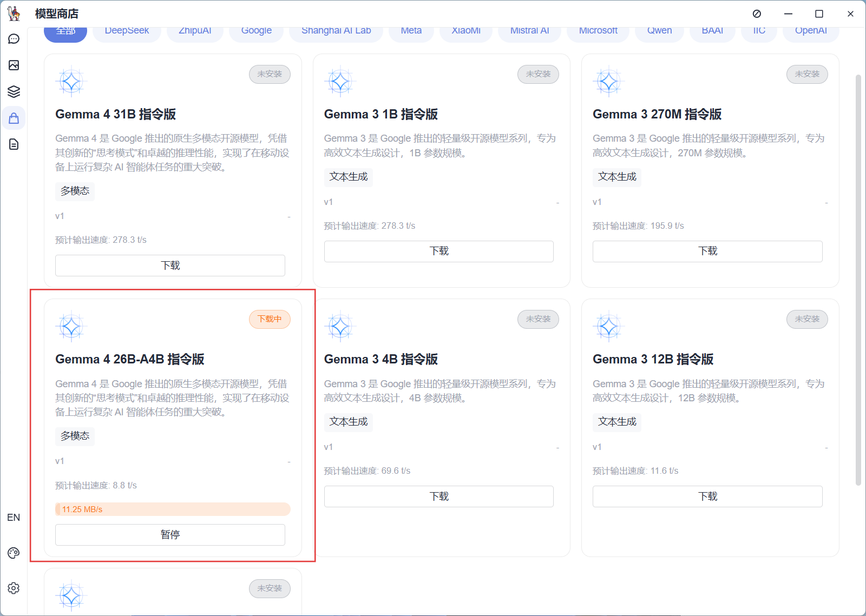Download Gemma 3 1B 指令版

439,251
